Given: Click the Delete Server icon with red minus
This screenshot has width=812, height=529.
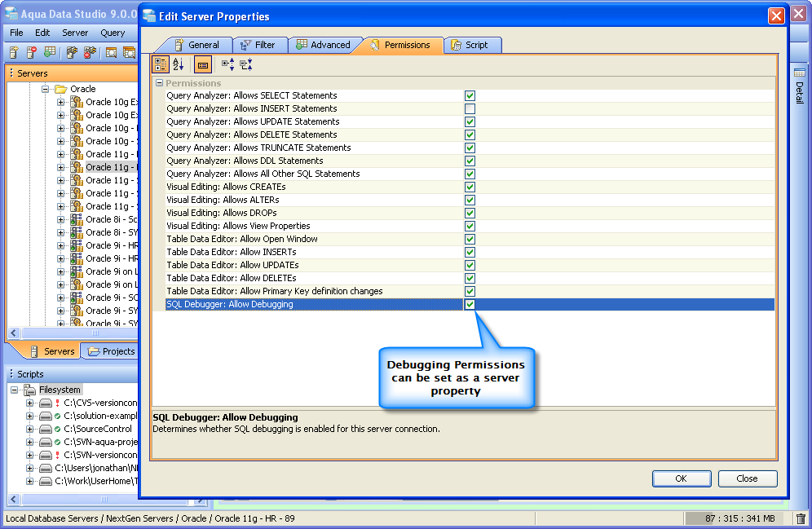Looking at the screenshot, I should coord(31,52).
